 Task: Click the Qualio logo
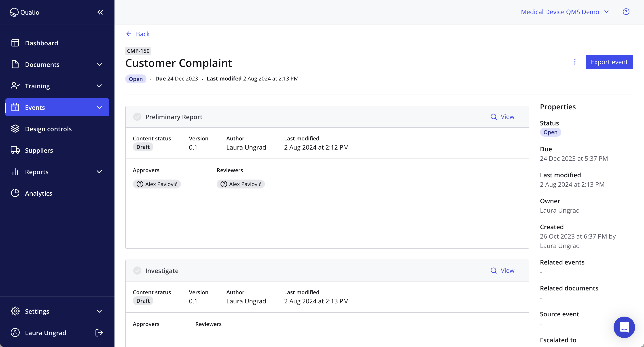point(24,12)
